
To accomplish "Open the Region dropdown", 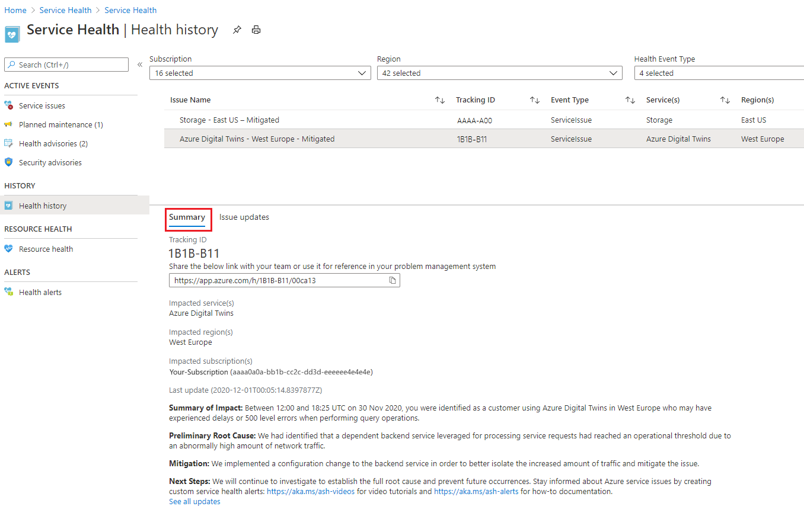I will (500, 73).
